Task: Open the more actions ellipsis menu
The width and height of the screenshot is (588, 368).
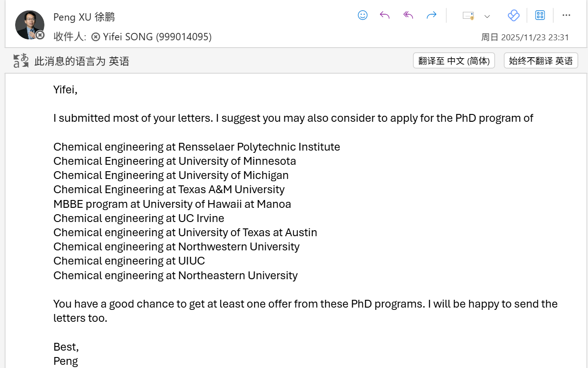Action: pos(566,15)
